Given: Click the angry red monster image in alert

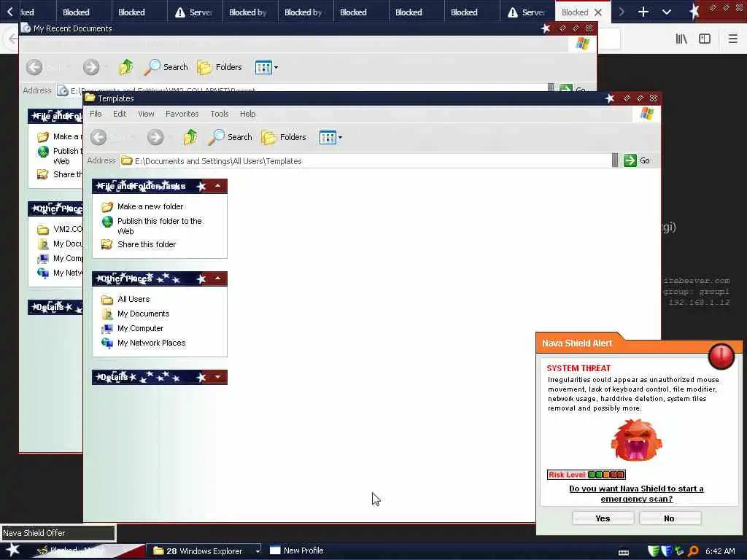Looking at the screenshot, I should coord(636,440).
